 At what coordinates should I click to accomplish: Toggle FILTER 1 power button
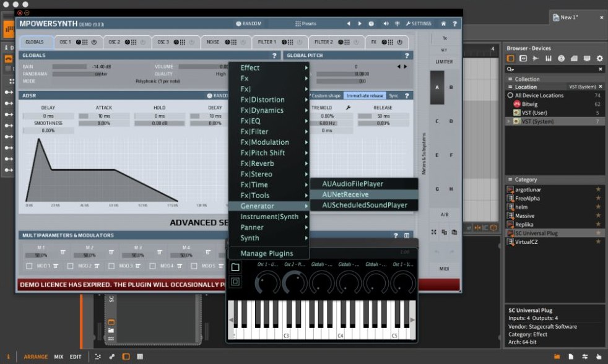coord(299,42)
